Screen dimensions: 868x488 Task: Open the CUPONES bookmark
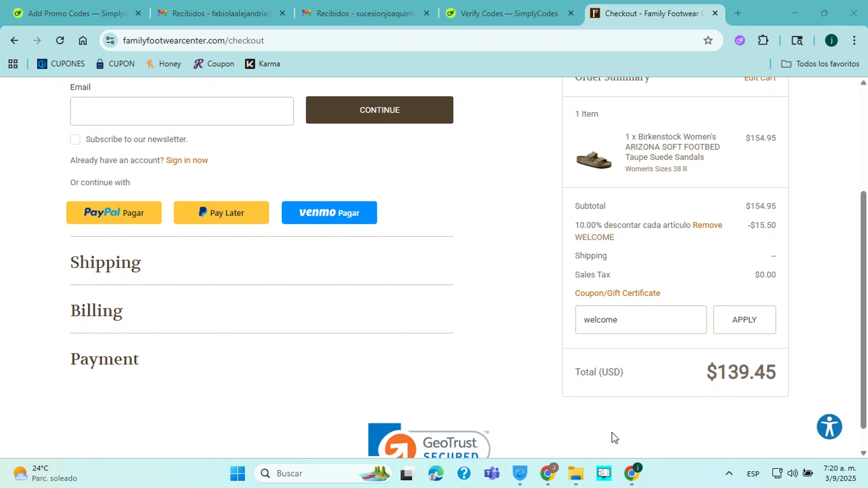61,64
